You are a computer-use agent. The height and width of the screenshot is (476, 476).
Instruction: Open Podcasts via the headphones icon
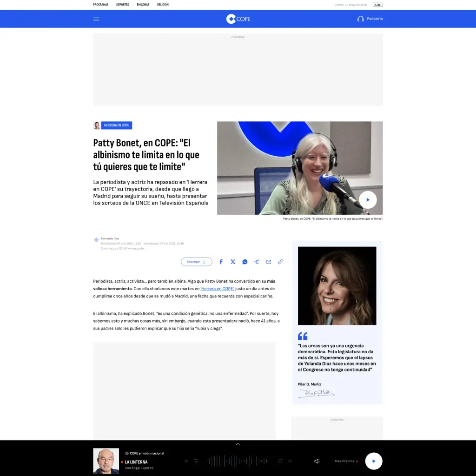(x=360, y=19)
